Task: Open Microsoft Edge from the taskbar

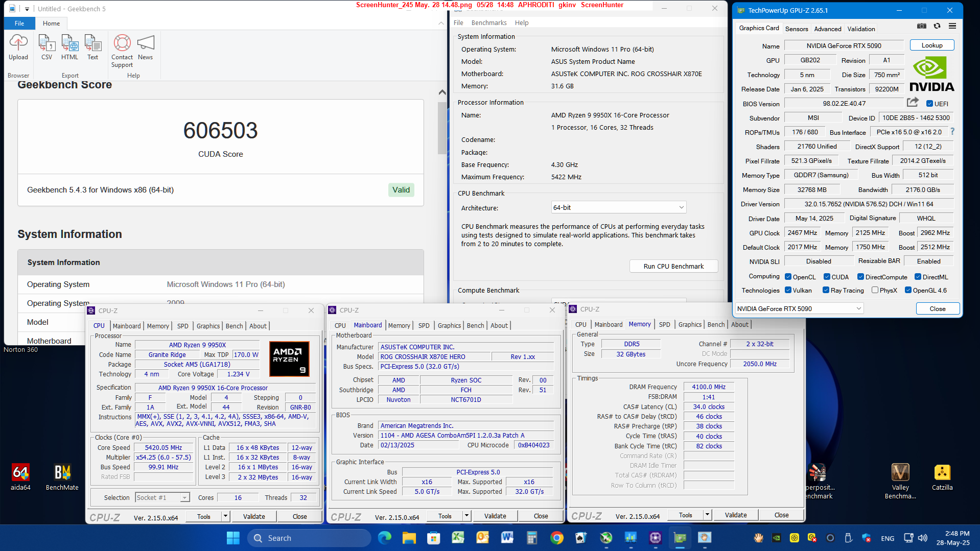Action: [384, 538]
